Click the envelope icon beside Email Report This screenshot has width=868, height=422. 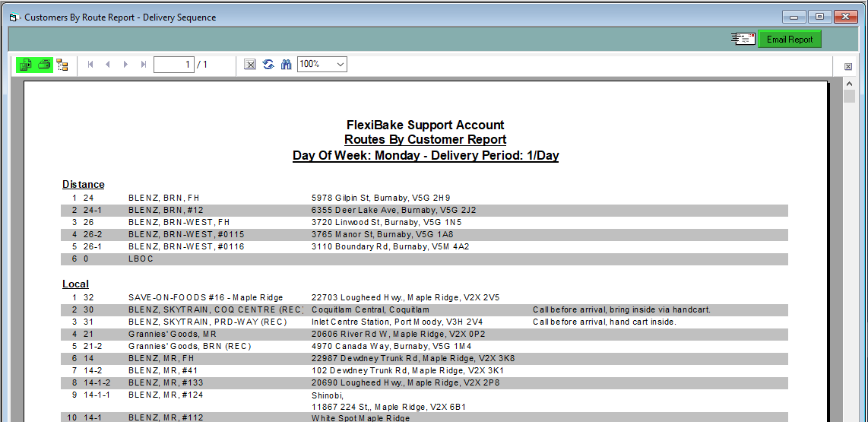coord(743,39)
